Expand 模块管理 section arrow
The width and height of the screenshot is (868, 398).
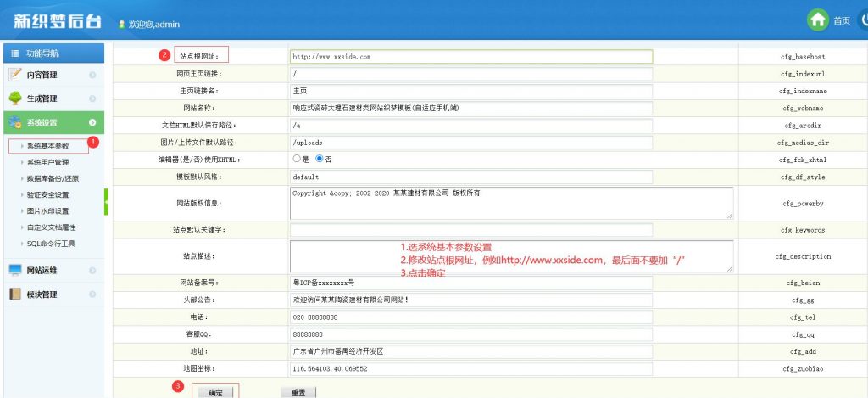click(x=92, y=294)
